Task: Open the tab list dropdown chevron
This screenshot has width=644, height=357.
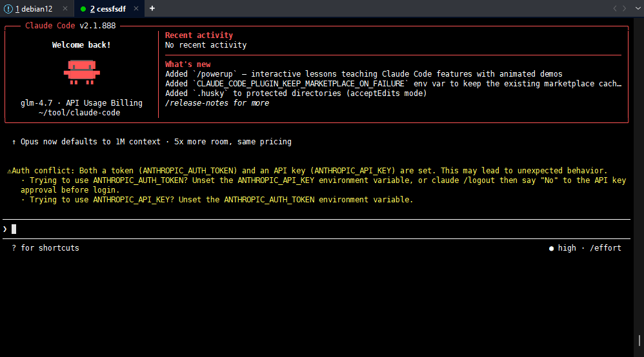Action: [x=638, y=8]
